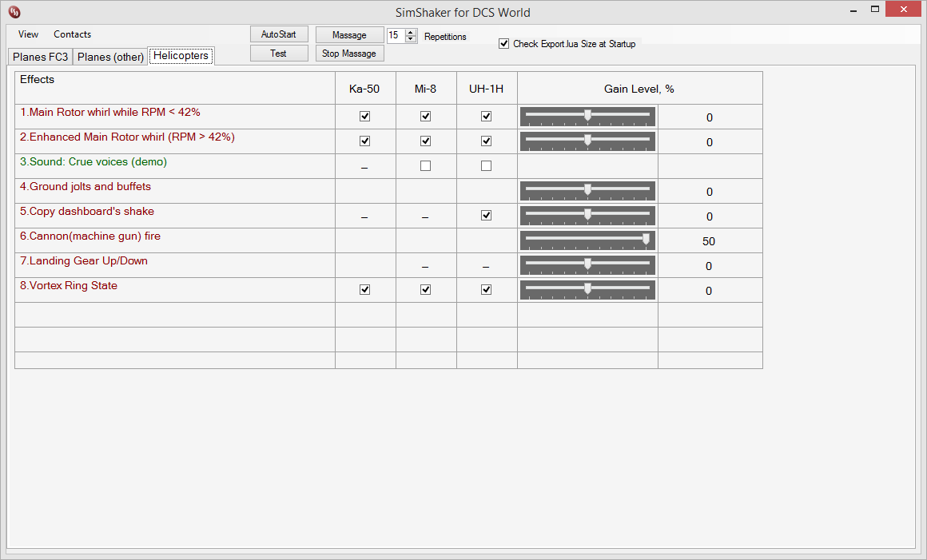Open the Contacts menu

72,34
